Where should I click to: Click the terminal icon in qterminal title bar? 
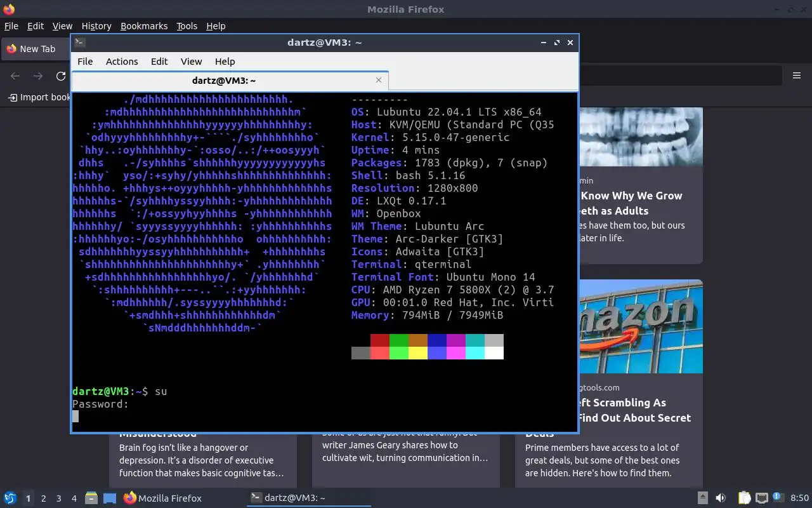[x=79, y=43]
